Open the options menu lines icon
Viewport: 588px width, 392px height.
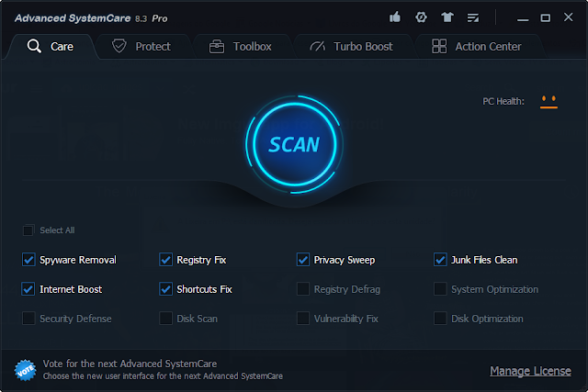click(x=473, y=17)
